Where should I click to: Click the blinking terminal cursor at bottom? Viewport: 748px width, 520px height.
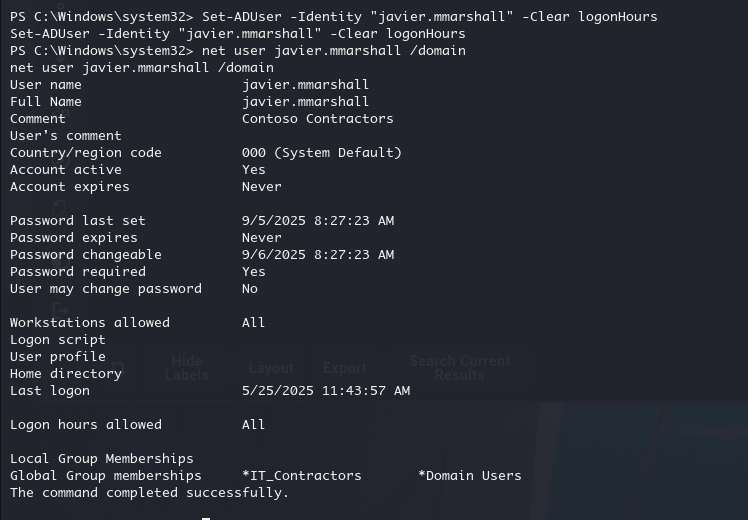[206, 518]
